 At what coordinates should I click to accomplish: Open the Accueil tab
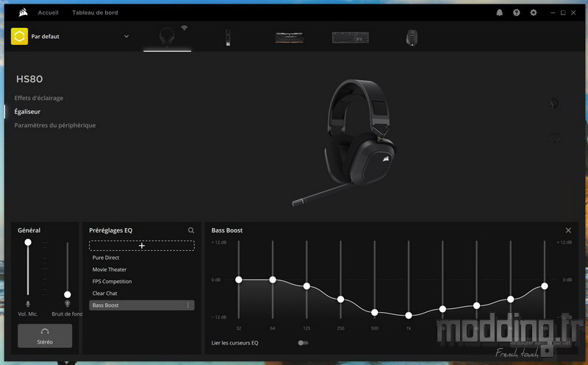pyautogui.click(x=48, y=13)
